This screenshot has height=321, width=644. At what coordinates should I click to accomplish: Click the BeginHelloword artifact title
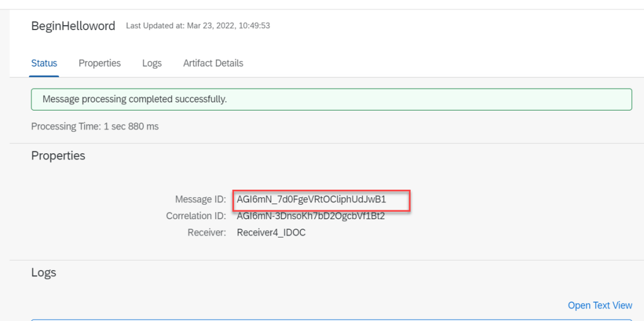point(73,26)
